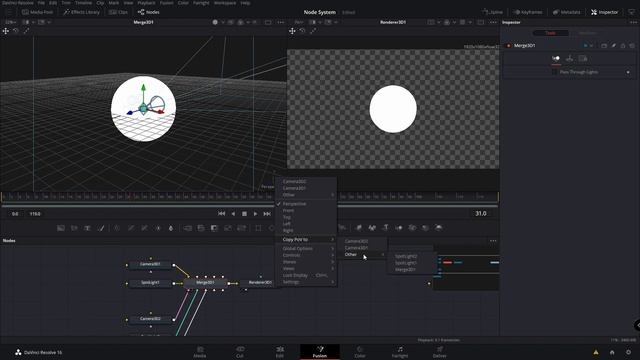The image size is (640, 360).
Task: Select the Camera3D1 node
Action: pos(150,264)
